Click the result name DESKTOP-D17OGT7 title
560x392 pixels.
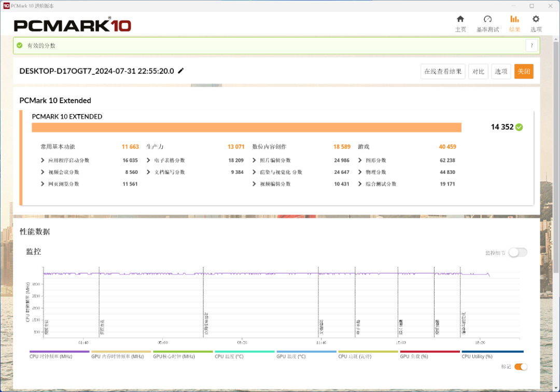tap(97, 71)
